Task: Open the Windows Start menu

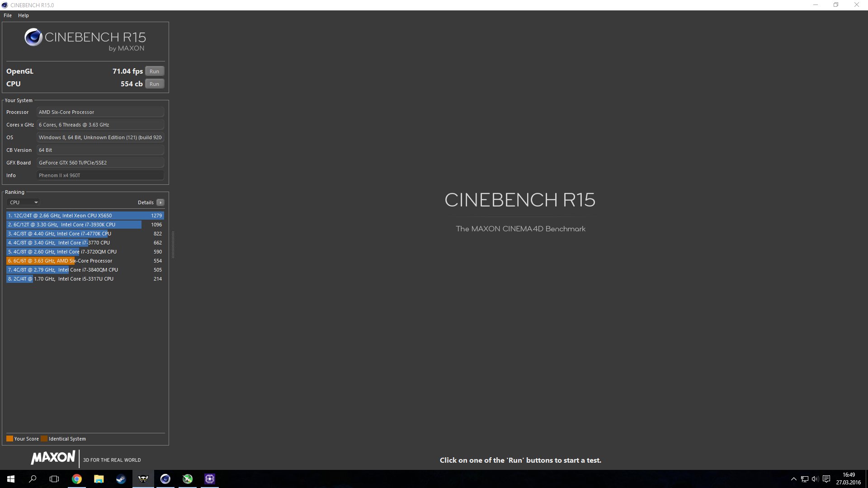Action: [11, 479]
